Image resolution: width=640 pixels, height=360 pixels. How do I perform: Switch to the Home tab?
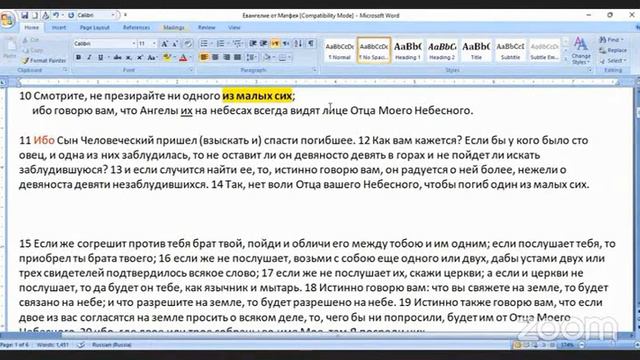pyautogui.click(x=31, y=28)
